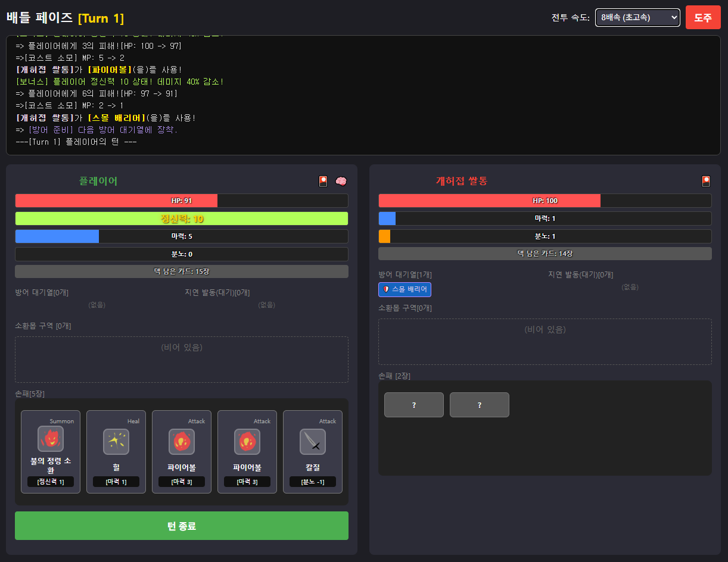Click the enemy's 분노: 1 bar
Viewport: 728px width, 562px height.
(x=545, y=236)
